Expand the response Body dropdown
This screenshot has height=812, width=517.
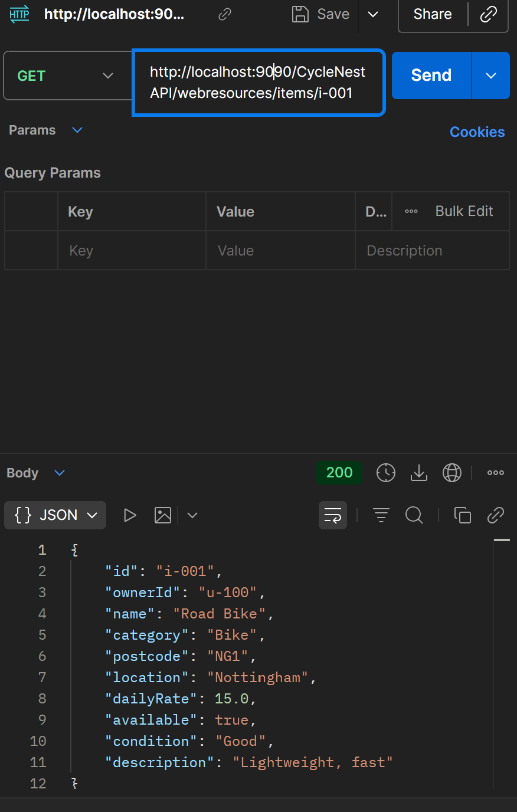tap(60, 473)
